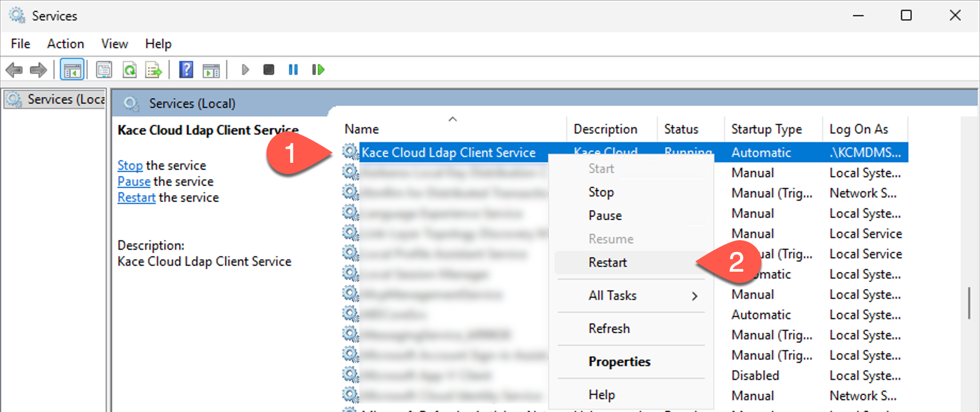
Task: Minimize the Services window
Action: click(x=858, y=15)
